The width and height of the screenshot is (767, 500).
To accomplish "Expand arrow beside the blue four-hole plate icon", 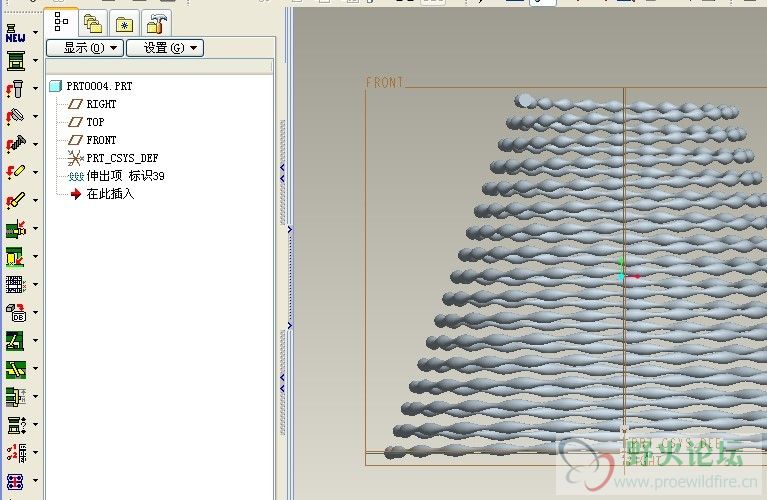I will (35, 481).
